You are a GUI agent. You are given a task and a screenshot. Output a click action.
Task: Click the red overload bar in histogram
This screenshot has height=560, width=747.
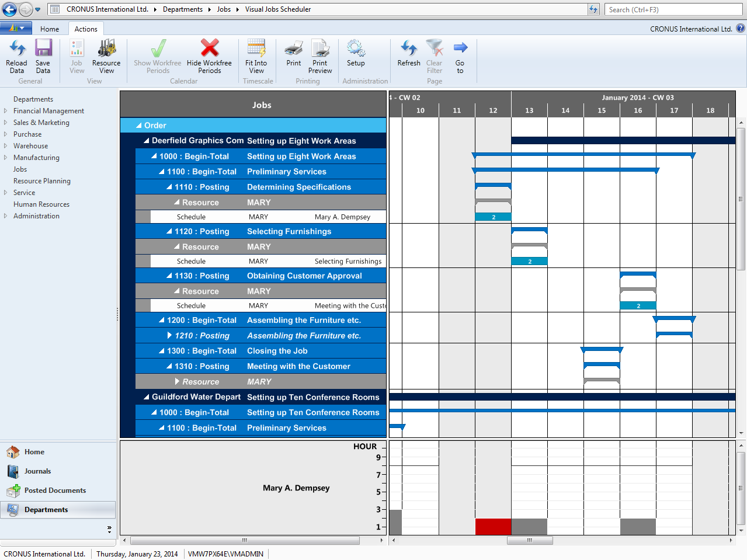tap(493, 526)
